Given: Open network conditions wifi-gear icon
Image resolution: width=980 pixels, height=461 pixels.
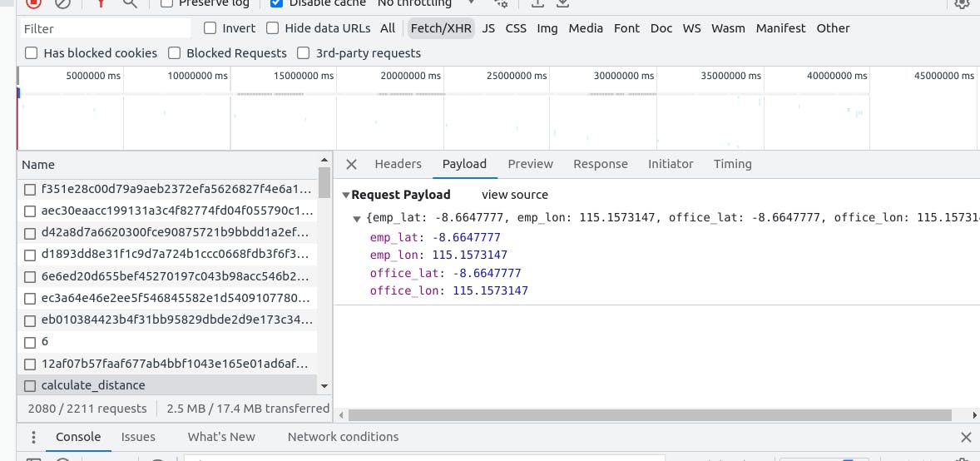Looking at the screenshot, I should (x=501, y=3).
